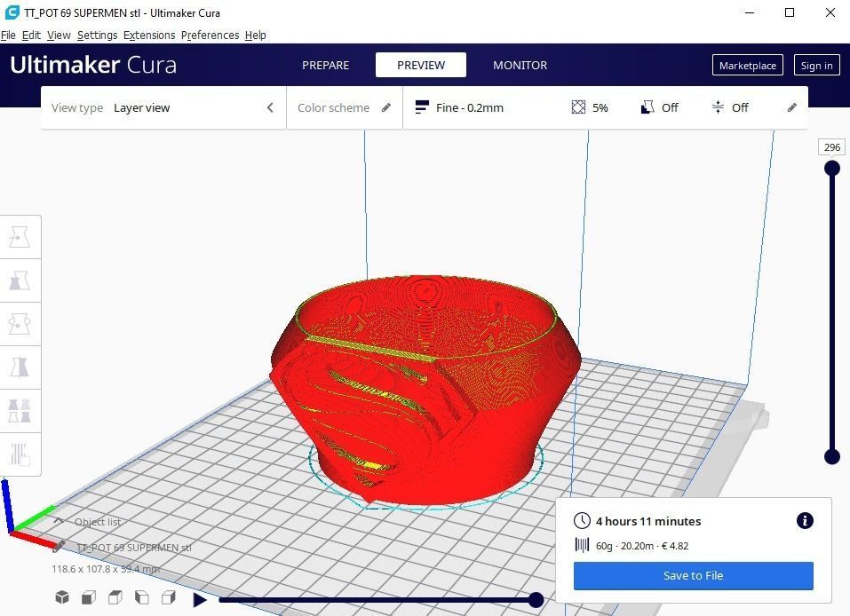Select the Mirror tool in left toolbar

point(20,367)
